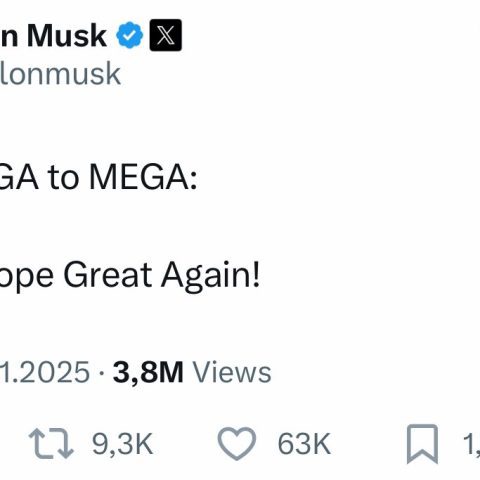
Task: Click the word Great in the tweet
Action: coord(108,275)
